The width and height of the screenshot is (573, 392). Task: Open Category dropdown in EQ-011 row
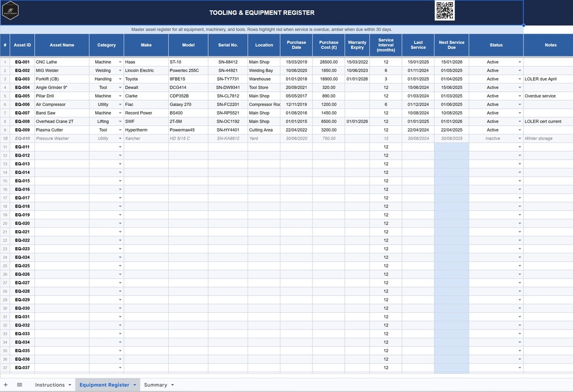120,147
